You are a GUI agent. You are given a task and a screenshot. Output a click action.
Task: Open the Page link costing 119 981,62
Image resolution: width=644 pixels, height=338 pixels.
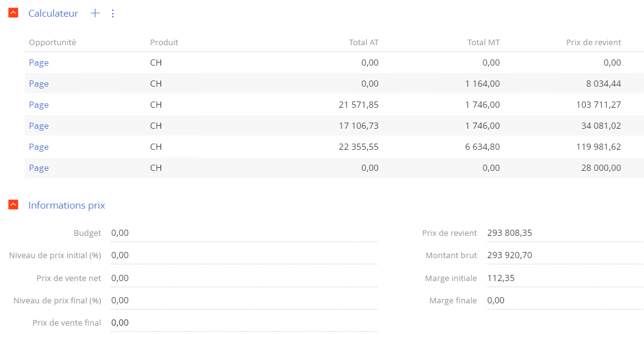38,147
